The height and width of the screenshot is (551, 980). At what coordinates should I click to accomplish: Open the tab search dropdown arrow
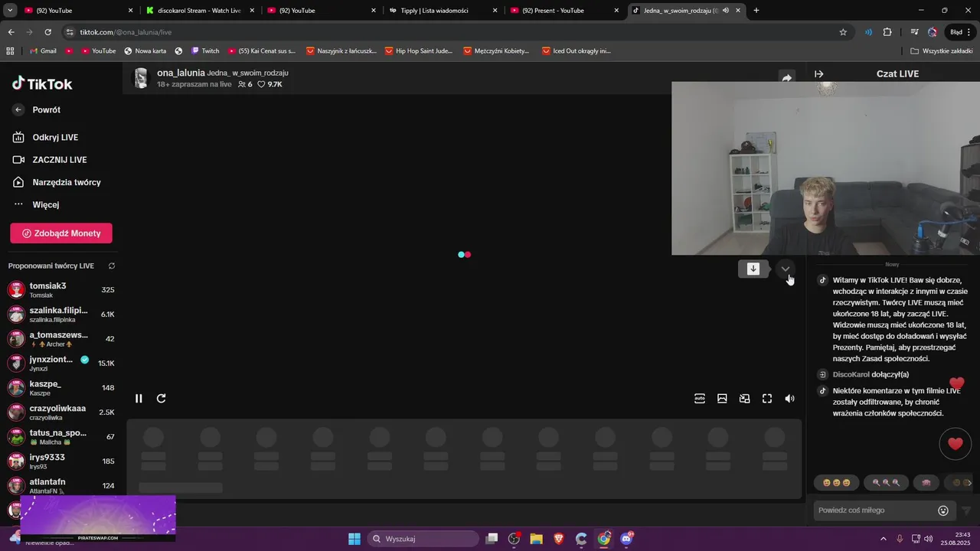pyautogui.click(x=10, y=11)
